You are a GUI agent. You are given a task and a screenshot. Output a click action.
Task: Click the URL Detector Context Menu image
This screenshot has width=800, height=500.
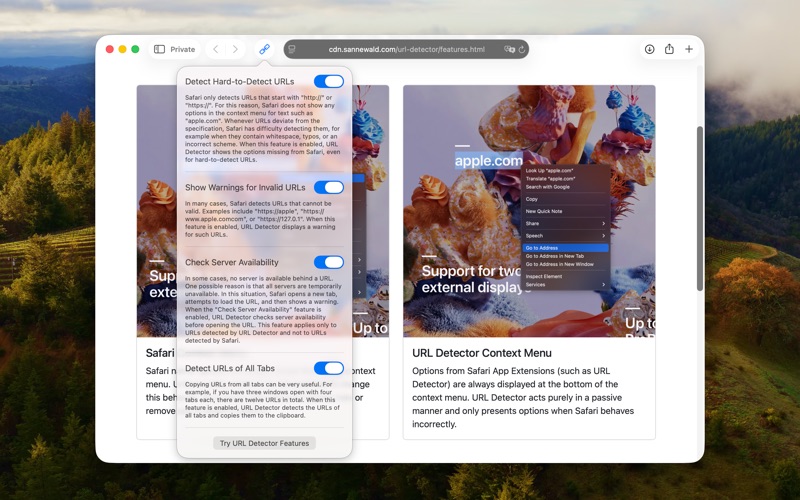point(529,211)
